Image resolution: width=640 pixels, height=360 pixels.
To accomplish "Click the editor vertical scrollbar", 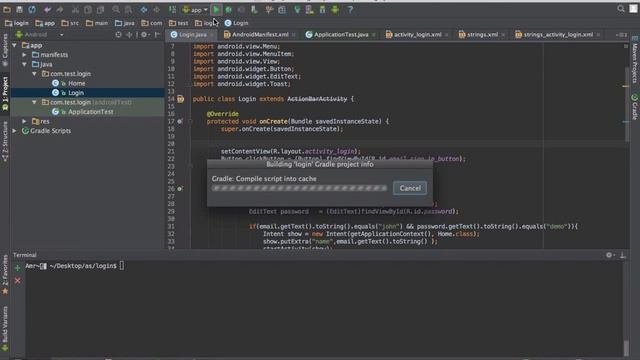I will point(627,104).
